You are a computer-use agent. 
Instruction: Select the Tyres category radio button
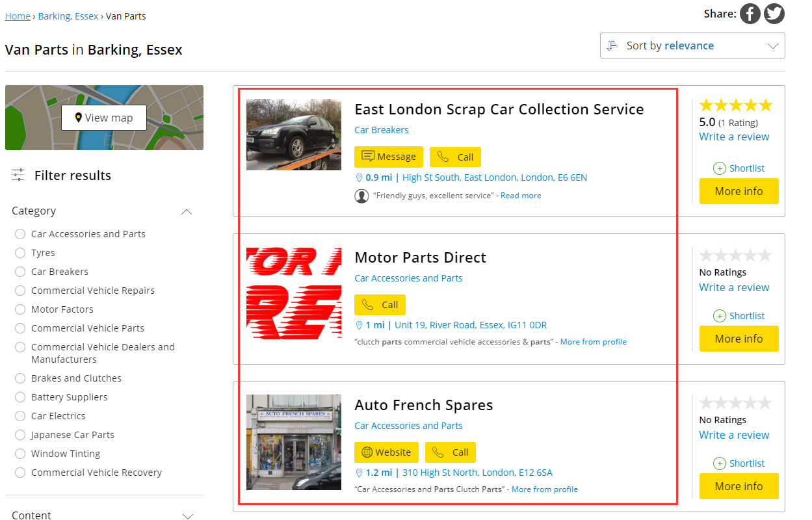pos(20,253)
